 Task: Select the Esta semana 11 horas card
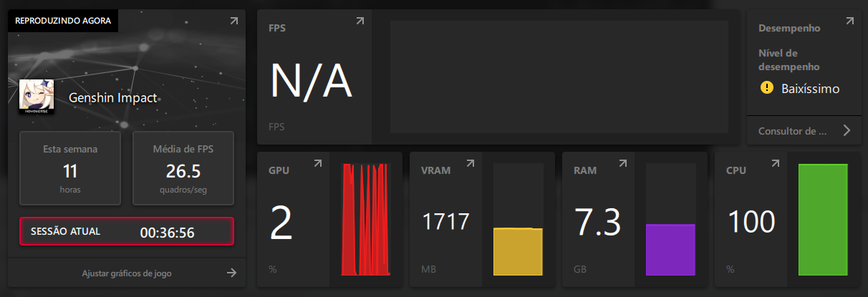click(70, 168)
